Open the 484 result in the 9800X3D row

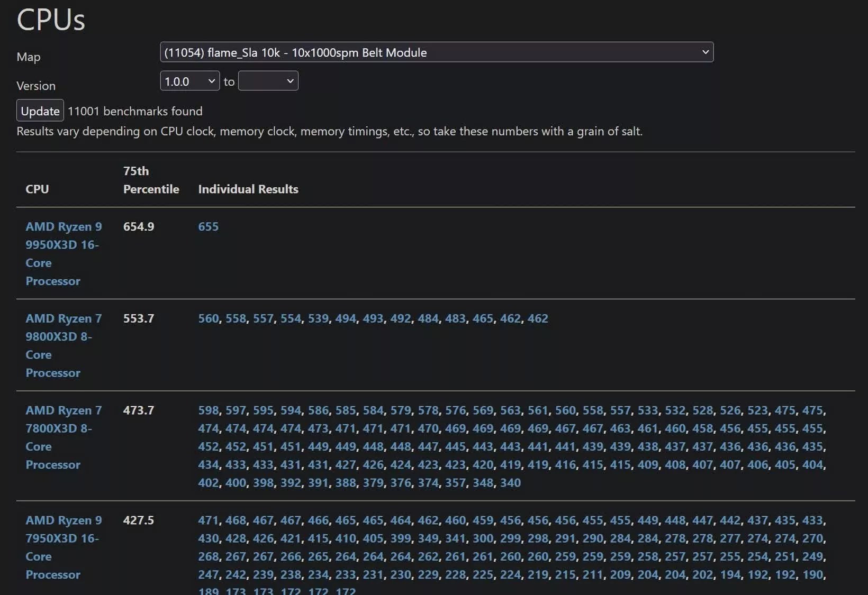click(x=428, y=318)
